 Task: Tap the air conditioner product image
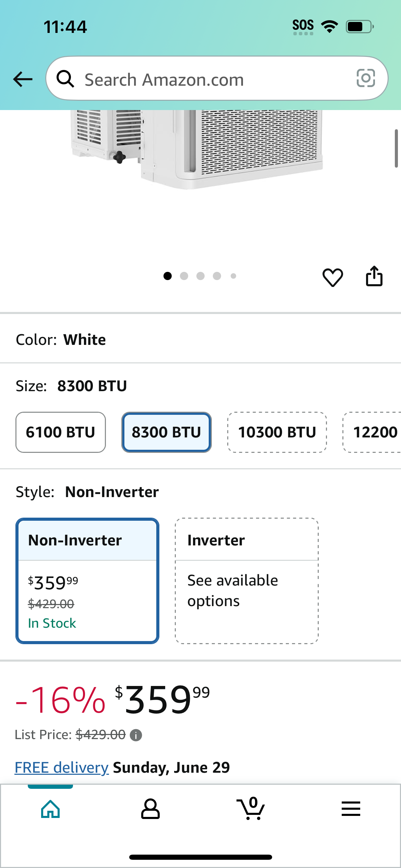(x=197, y=149)
